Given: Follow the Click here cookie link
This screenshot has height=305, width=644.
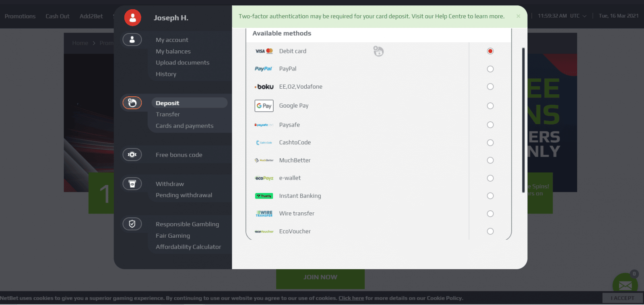Looking at the screenshot, I should (x=351, y=298).
